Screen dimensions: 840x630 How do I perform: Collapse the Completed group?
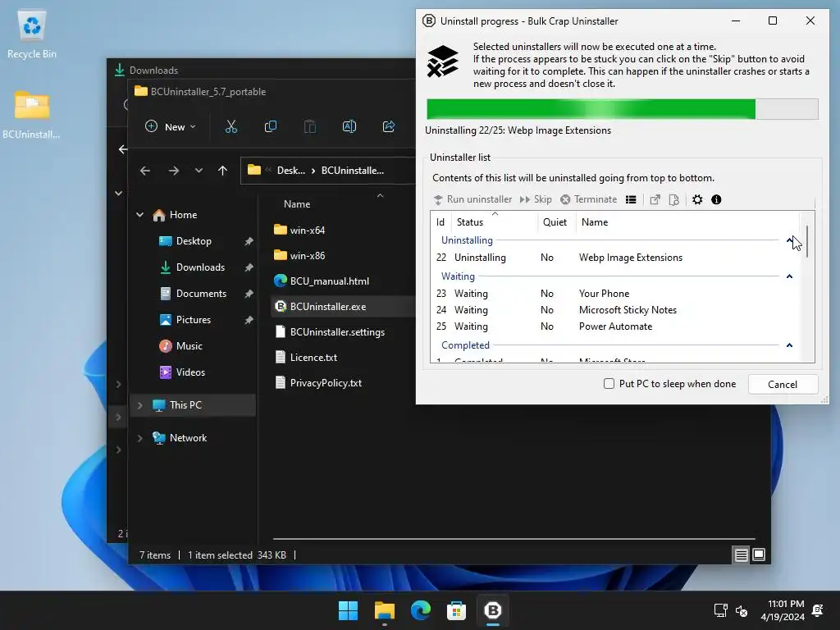pos(789,345)
